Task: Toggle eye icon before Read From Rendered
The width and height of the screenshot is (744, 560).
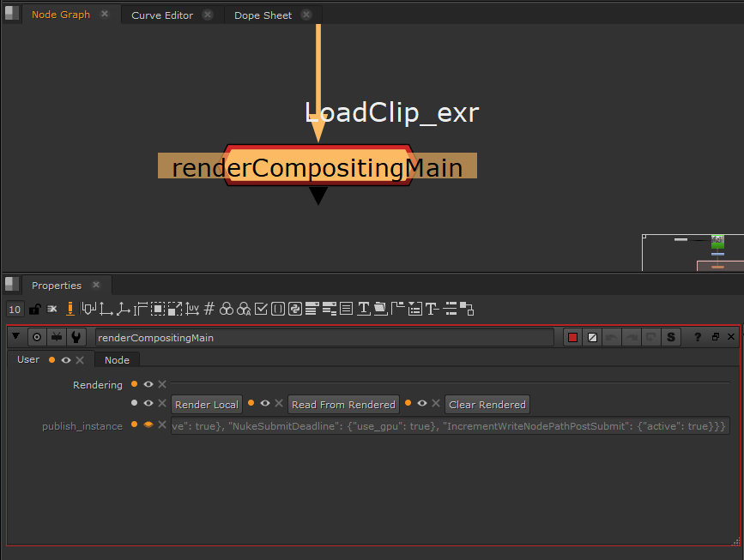Action: pyautogui.click(x=265, y=403)
